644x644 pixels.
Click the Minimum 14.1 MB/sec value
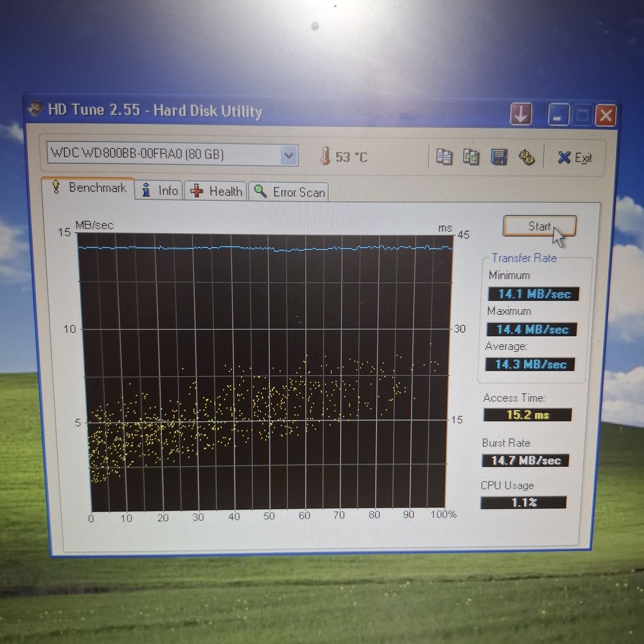pos(534,294)
